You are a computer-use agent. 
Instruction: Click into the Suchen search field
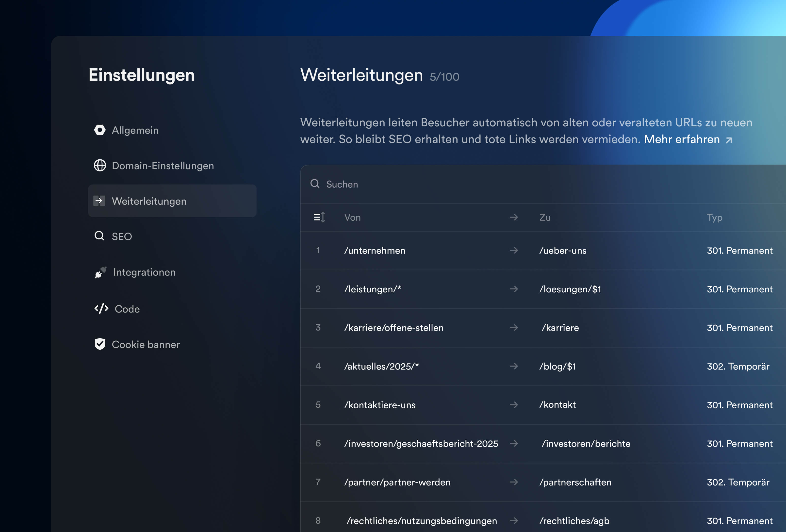pyautogui.click(x=543, y=184)
